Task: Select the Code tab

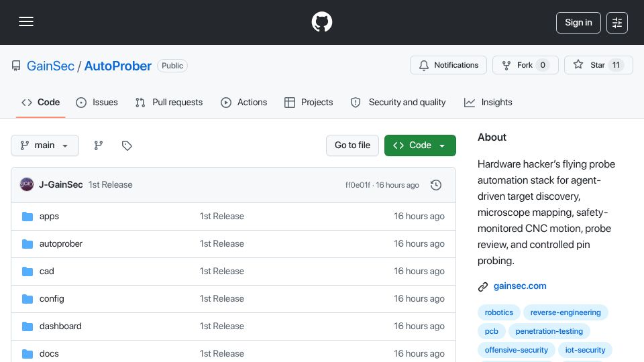Action: point(41,102)
